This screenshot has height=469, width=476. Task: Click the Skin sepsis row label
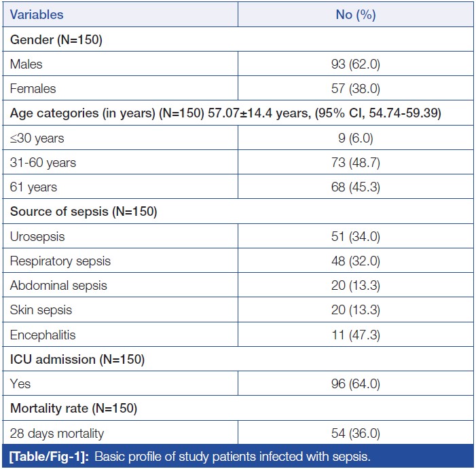point(41,309)
